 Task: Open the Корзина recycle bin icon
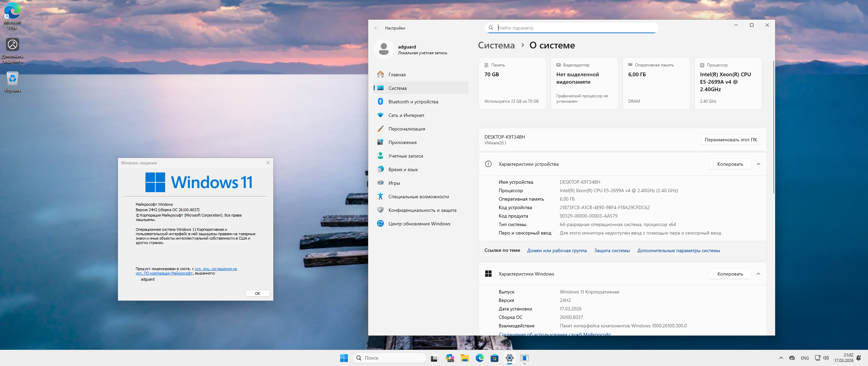(x=13, y=79)
